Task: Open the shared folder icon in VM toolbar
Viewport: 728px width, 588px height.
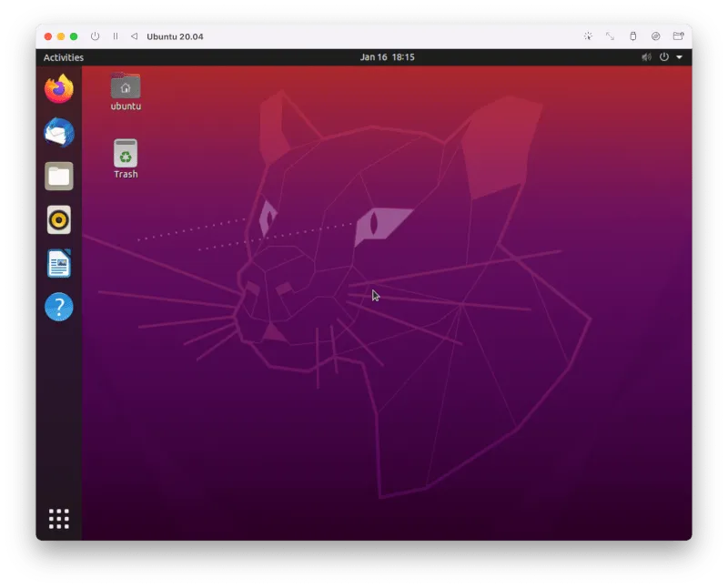Action: 678,36
